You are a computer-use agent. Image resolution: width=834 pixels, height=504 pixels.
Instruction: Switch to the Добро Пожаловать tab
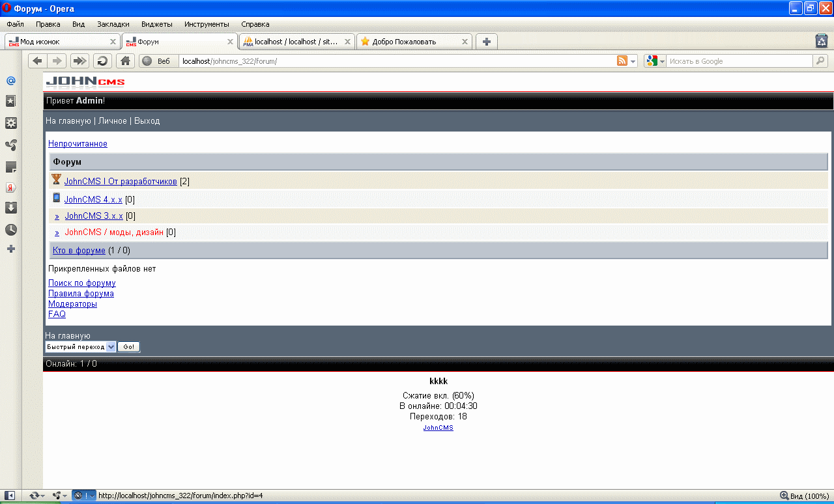coord(414,42)
